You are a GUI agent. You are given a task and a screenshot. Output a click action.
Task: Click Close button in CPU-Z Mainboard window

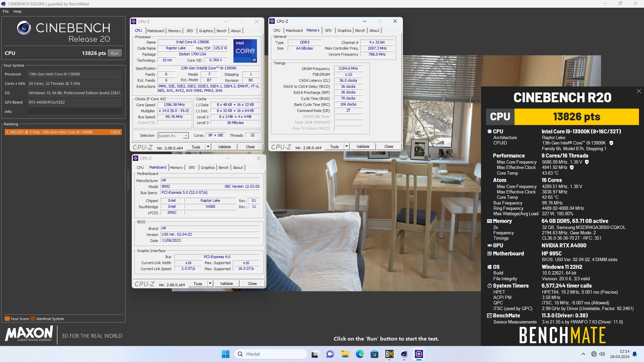click(x=252, y=284)
